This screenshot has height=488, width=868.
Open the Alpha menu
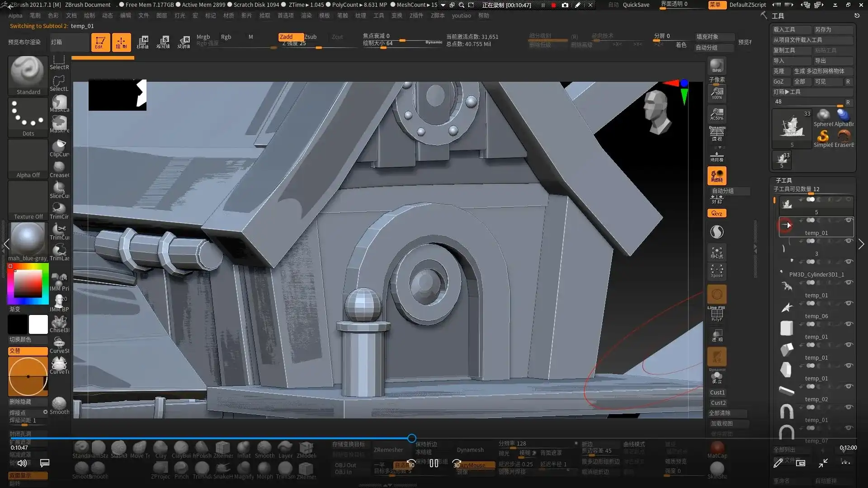(15, 15)
